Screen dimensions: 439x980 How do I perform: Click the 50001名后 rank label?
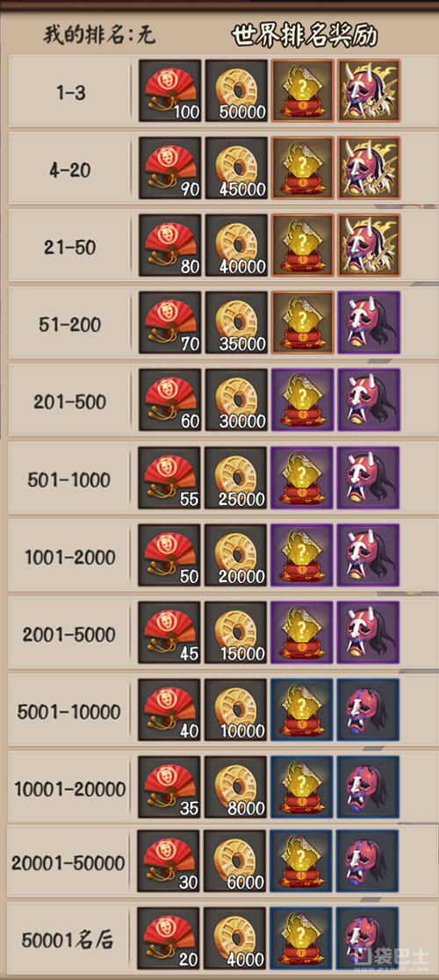click(68, 940)
